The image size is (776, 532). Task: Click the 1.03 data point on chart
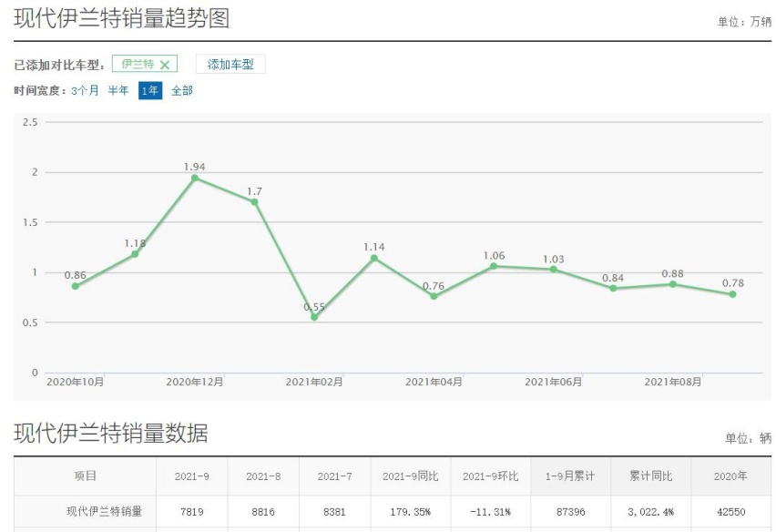point(553,270)
